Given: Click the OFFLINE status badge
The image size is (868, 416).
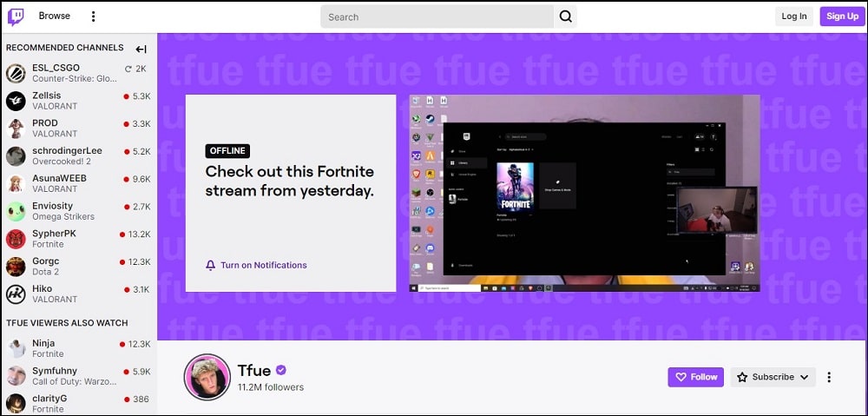Looking at the screenshot, I should click(227, 151).
